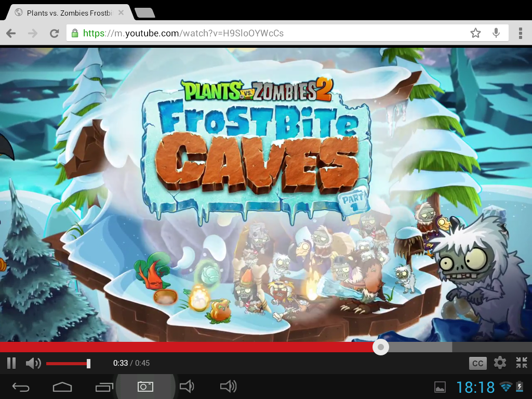Click the browser forward arrow
This screenshot has width=532, height=399.
pos(32,33)
